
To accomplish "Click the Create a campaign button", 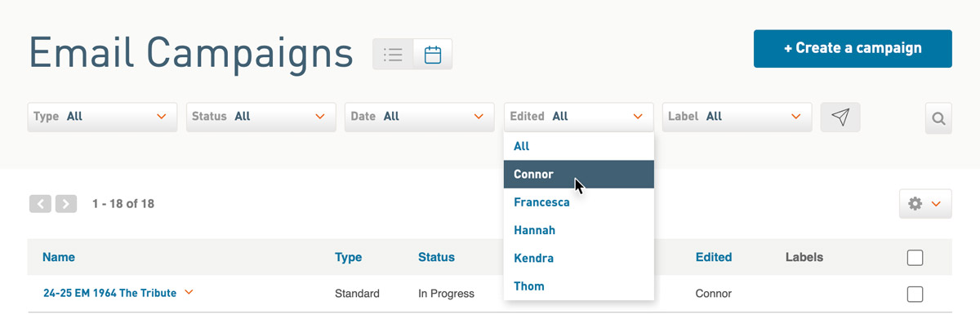I will coord(853,48).
